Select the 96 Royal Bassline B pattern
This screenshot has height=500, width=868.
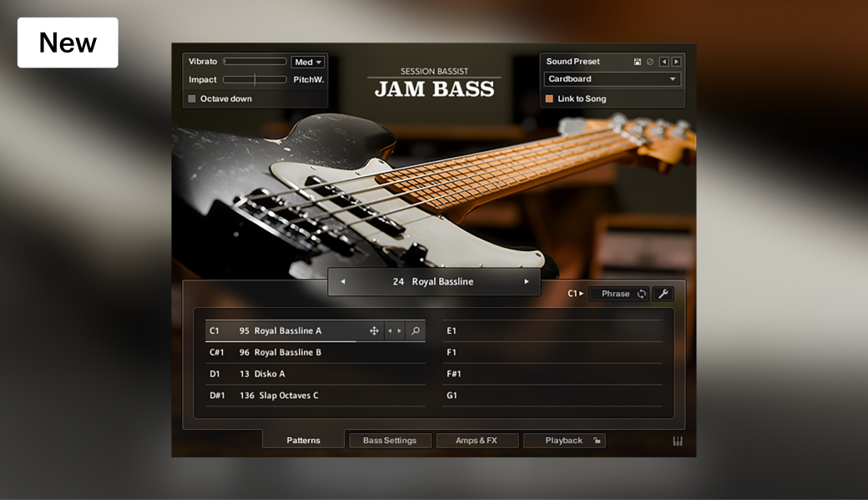click(x=315, y=352)
